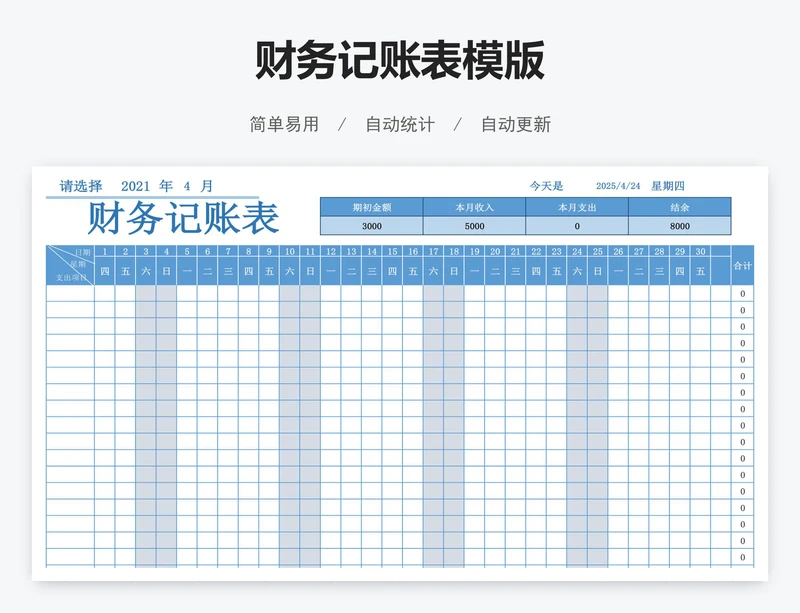This screenshot has width=800, height=613.
Task: Click the 财务记账表 title in the sheet
Action: (183, 218)
